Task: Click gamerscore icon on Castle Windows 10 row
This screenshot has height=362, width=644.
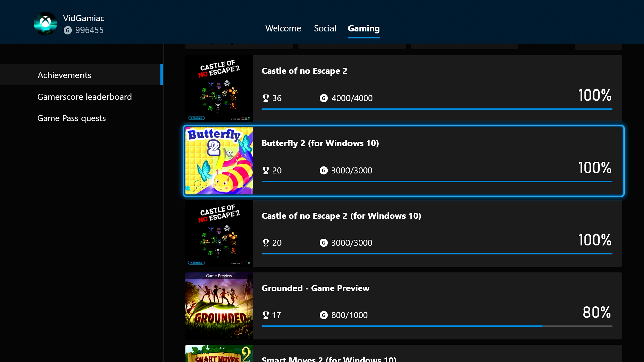Action: [x=323, y=243]
